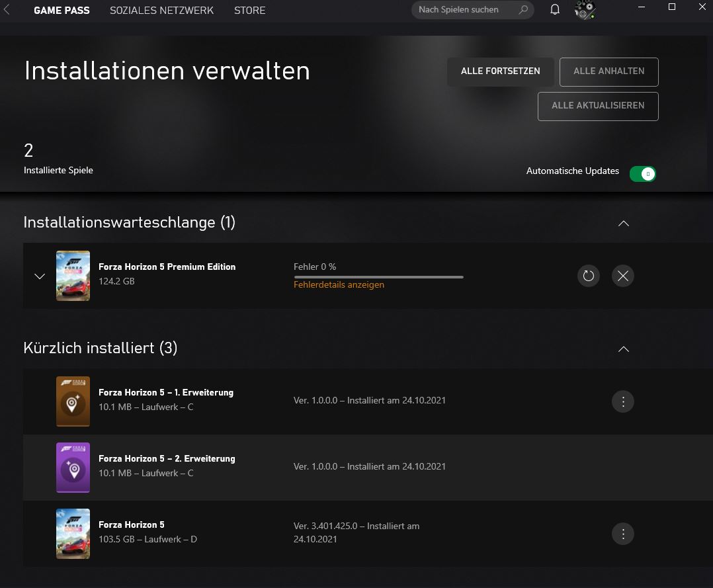The height and width of the screenshot is (588, 713).
Task: Open Fehlerdetails anzeigen link
Action: (339, 284)
